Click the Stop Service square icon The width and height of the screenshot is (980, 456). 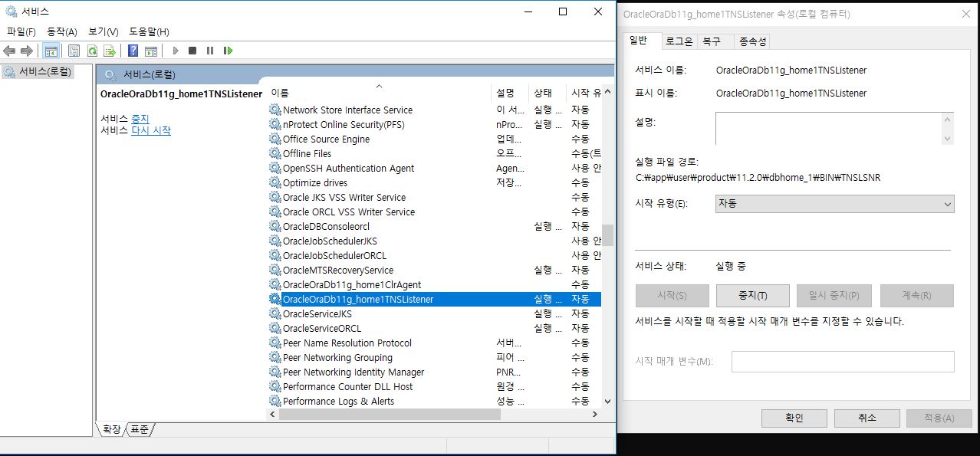pos(192,51)
